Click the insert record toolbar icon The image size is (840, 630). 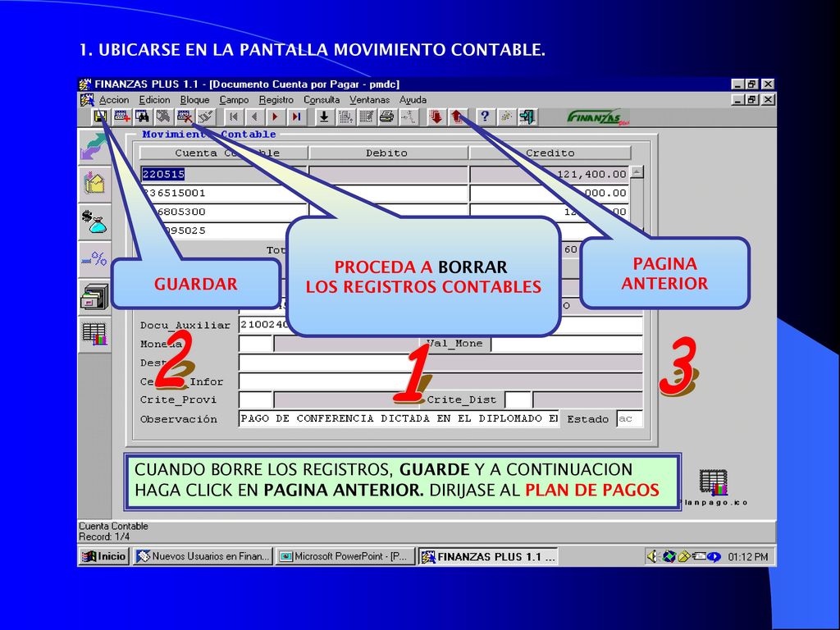(122, 116)
